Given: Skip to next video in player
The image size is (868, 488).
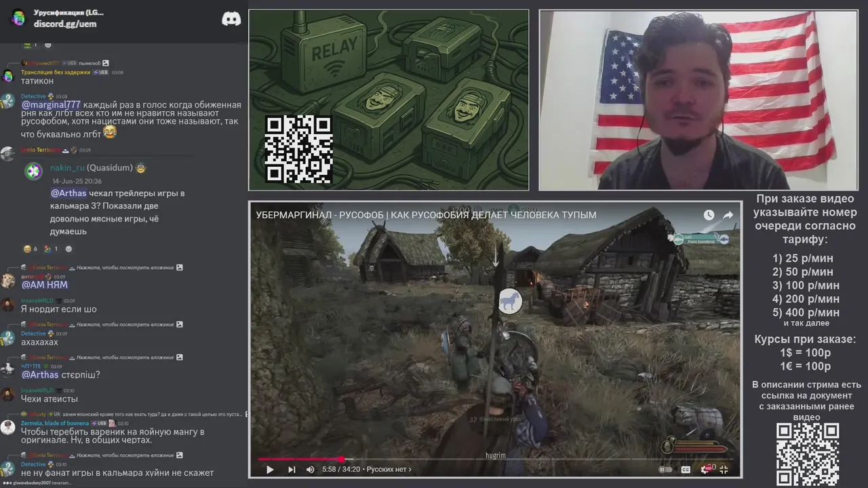Looking at the screenshot, I should pyautogui.click(x=292, y=469).
